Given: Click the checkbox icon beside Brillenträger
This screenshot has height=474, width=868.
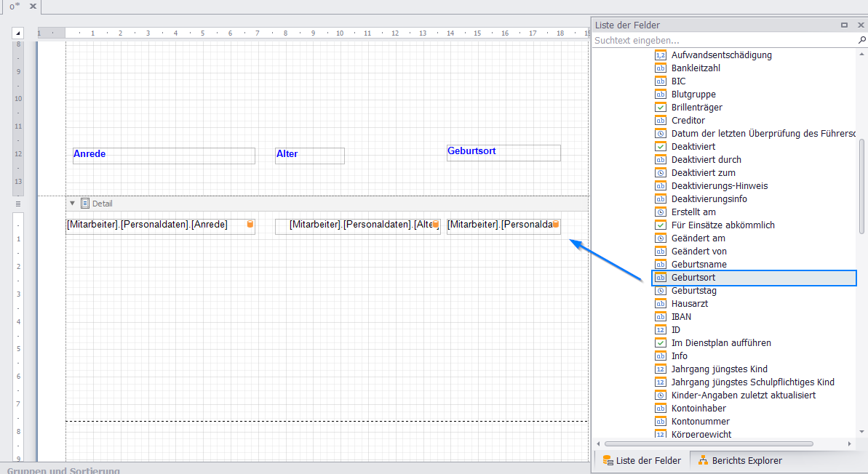Looking at the screenshot, I should click(x=661, y=108).
